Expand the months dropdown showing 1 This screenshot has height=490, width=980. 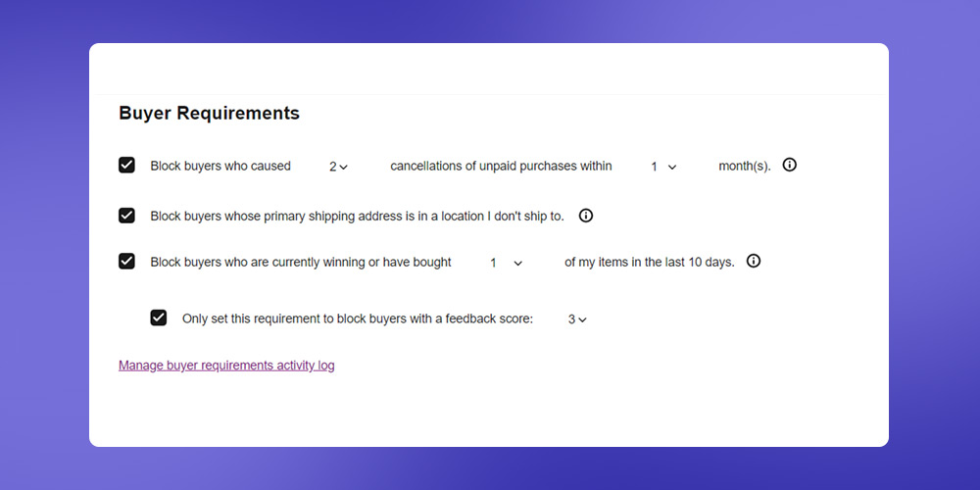(x=663, y=167)
